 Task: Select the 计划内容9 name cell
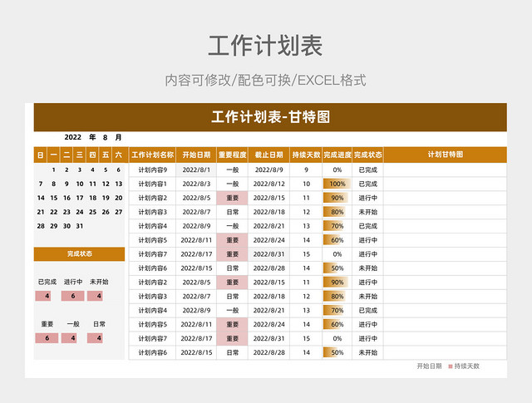pos(152,170)
